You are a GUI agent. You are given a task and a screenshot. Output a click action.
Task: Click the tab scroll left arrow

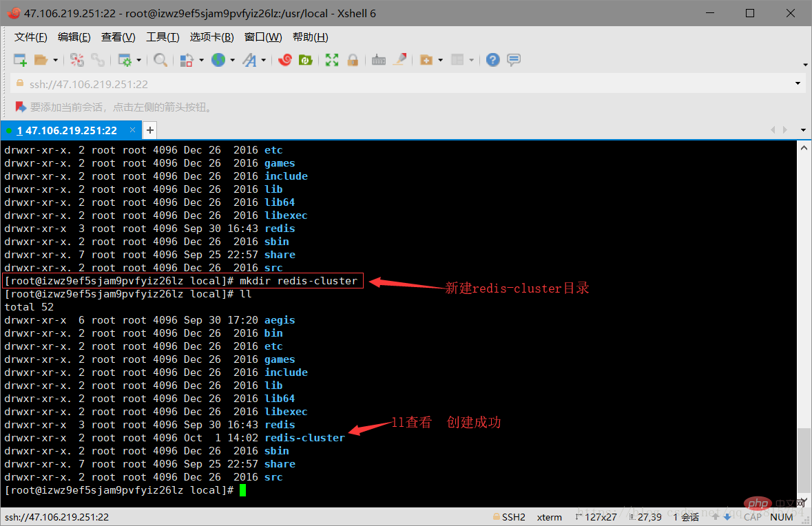click(773, 130)
